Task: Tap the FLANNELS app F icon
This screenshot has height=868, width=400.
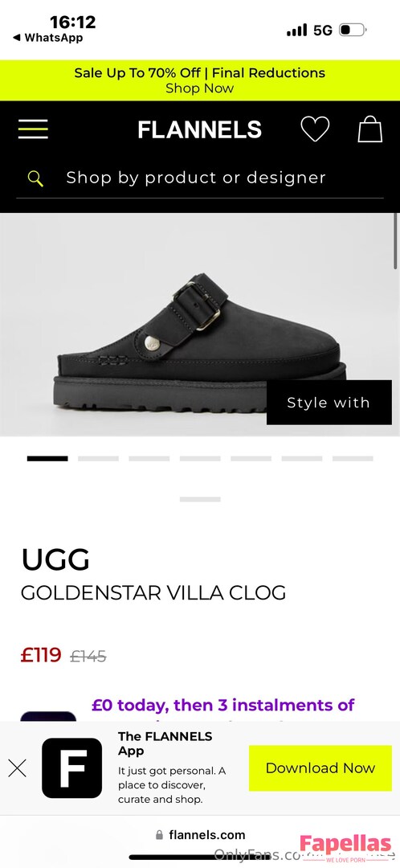Action: click(72, 768)
